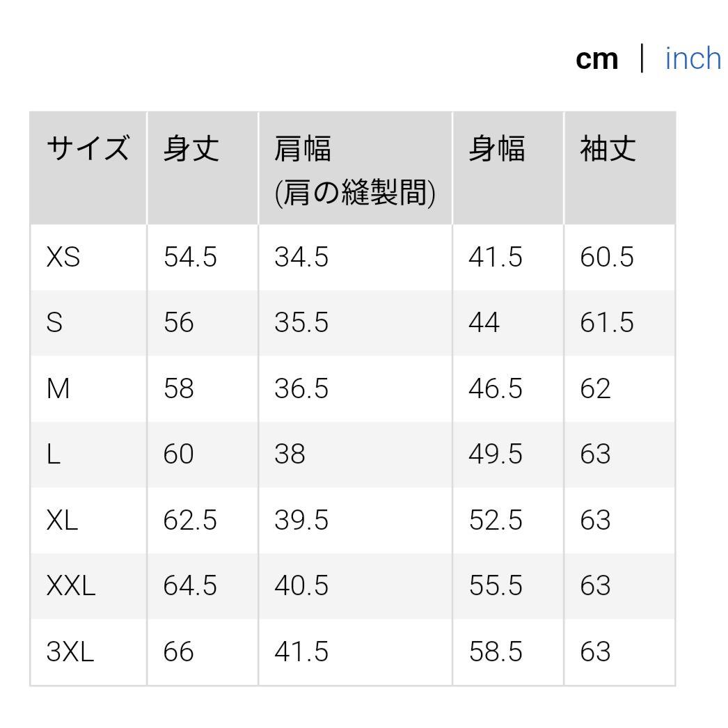
Task: Select the L size row label
Action: (54, 454)
